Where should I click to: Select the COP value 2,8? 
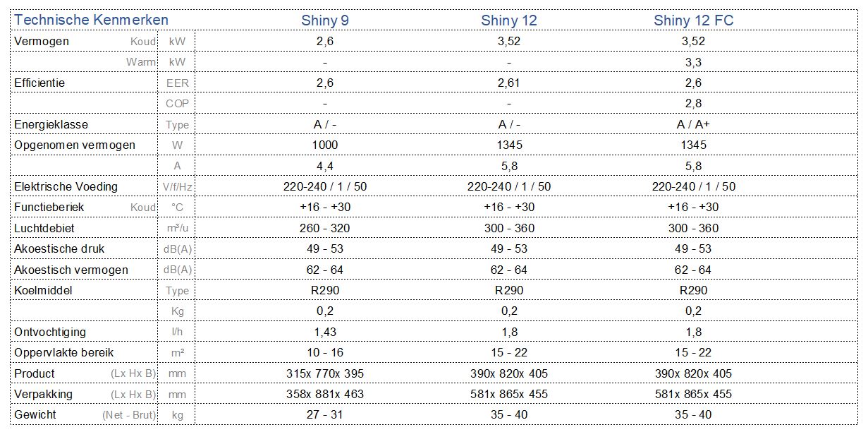coord(693,103)
